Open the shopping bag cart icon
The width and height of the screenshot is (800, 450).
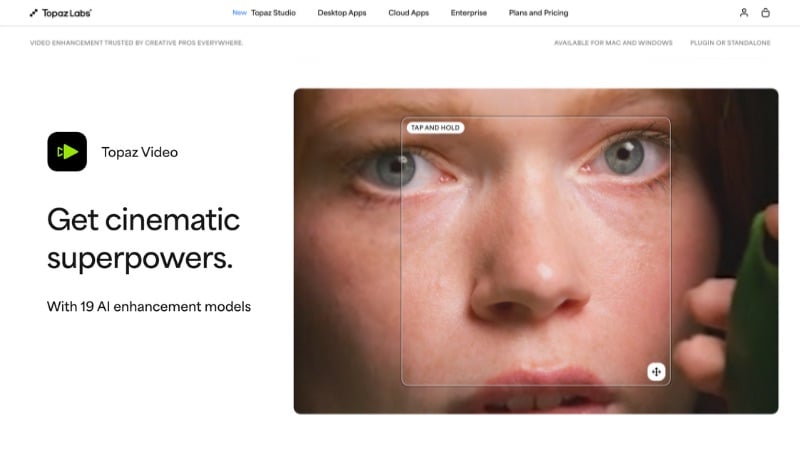pos(765,13)
